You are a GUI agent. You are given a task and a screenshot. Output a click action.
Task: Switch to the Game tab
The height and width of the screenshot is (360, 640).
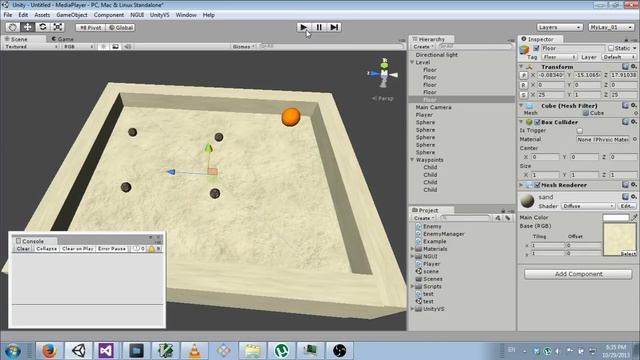click(62, 39)
